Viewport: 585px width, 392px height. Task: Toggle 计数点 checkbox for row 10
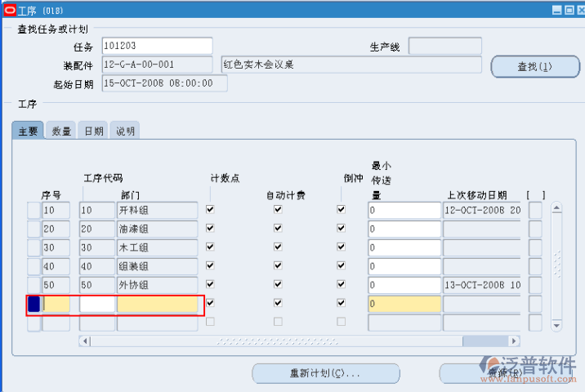tap(211, 209)
